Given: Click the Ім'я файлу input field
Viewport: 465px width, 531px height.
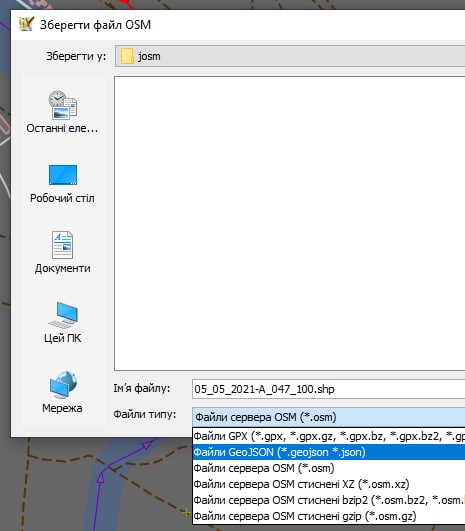Looking at the screenshot, I should coord(329,389).
